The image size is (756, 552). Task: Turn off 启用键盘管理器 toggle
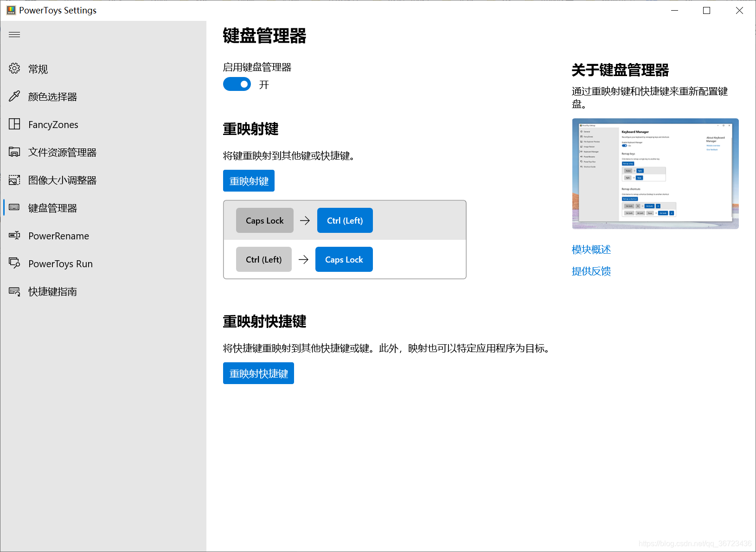point(237,84)
